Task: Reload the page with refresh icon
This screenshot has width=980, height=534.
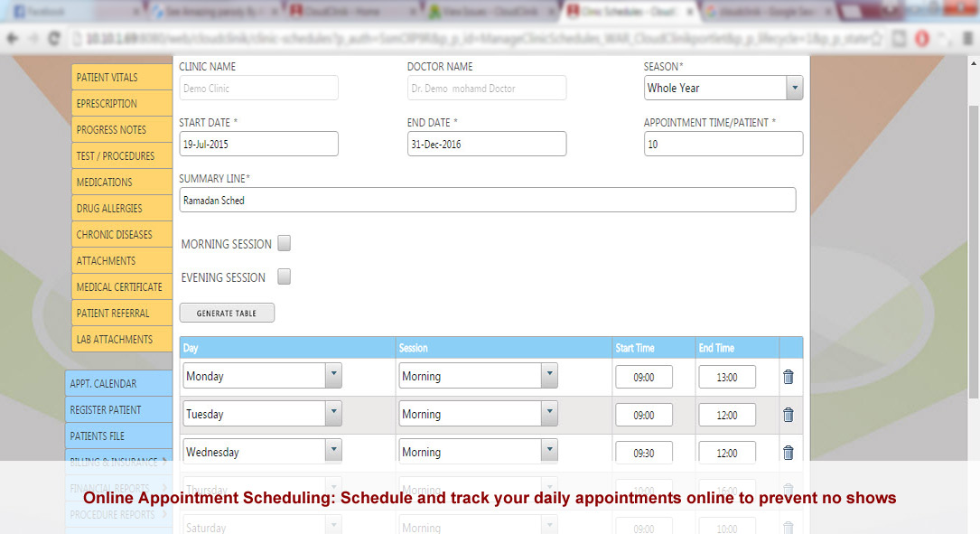Action: [54, 39]
